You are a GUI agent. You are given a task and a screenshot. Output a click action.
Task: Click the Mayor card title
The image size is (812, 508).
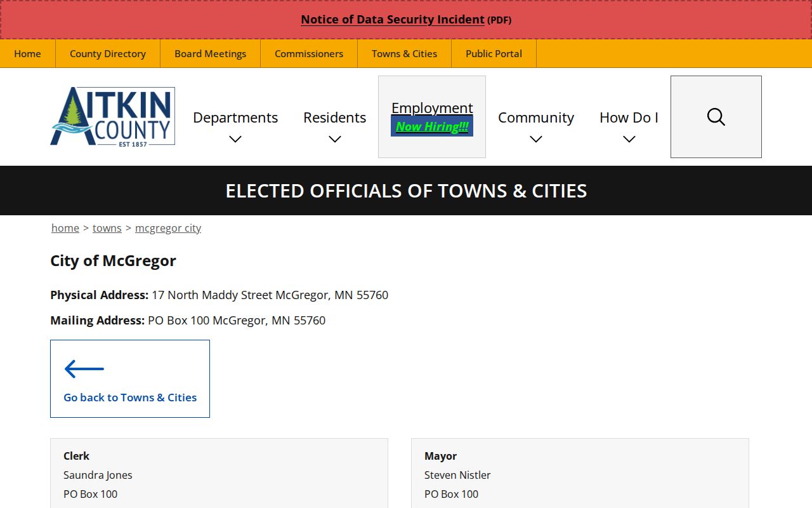click(441, 456)
